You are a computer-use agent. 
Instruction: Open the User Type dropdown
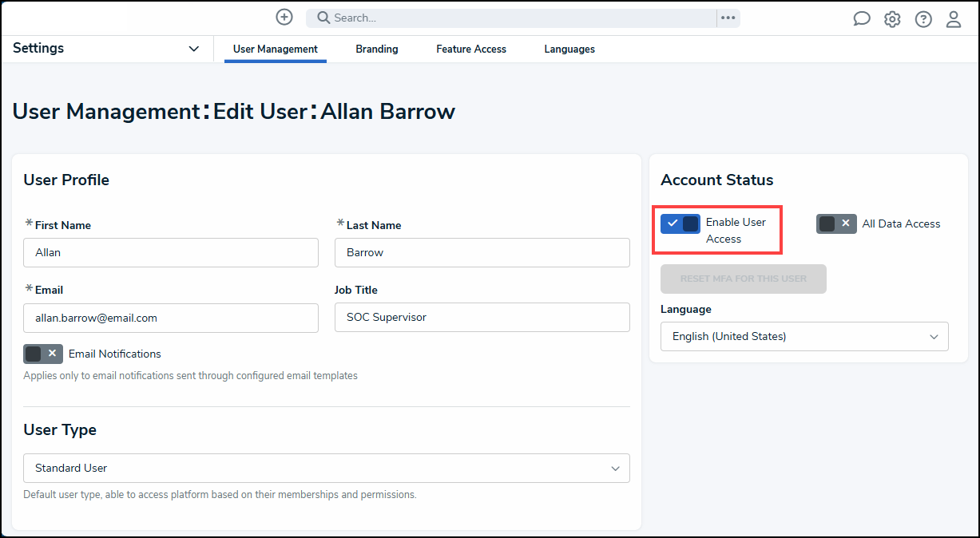[327, 469]
